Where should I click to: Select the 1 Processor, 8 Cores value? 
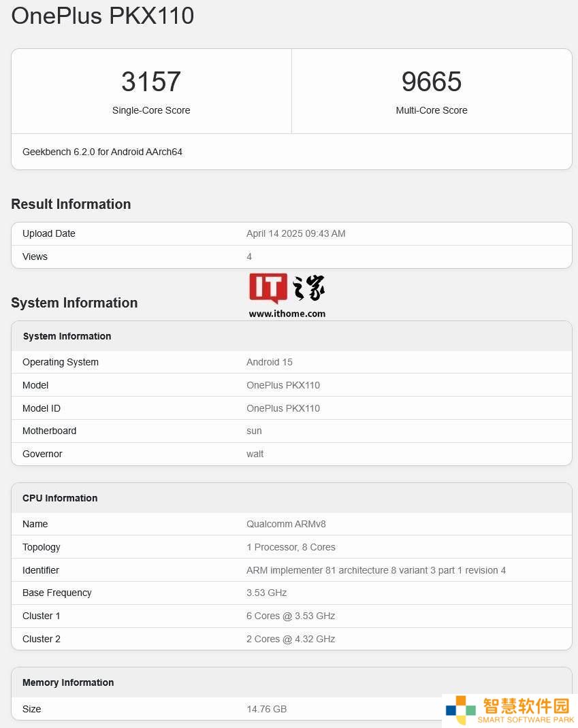tap(291, 548)
